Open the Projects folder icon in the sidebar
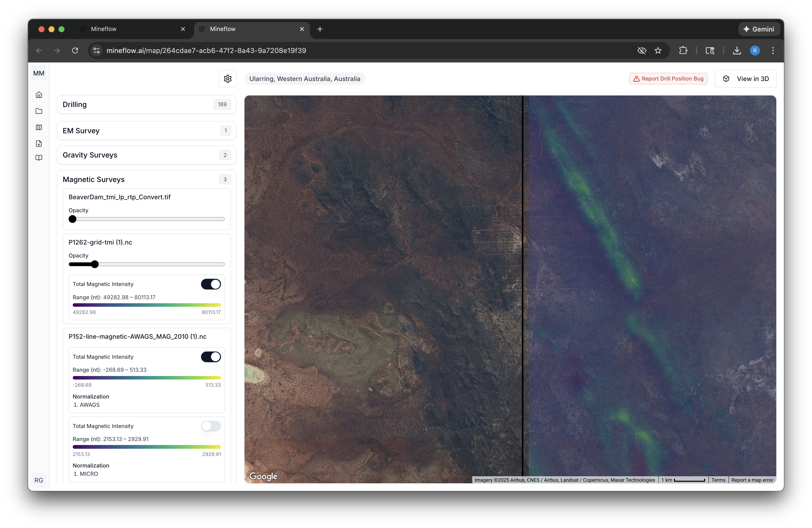The image size is (812, 528). coord(39,111)
